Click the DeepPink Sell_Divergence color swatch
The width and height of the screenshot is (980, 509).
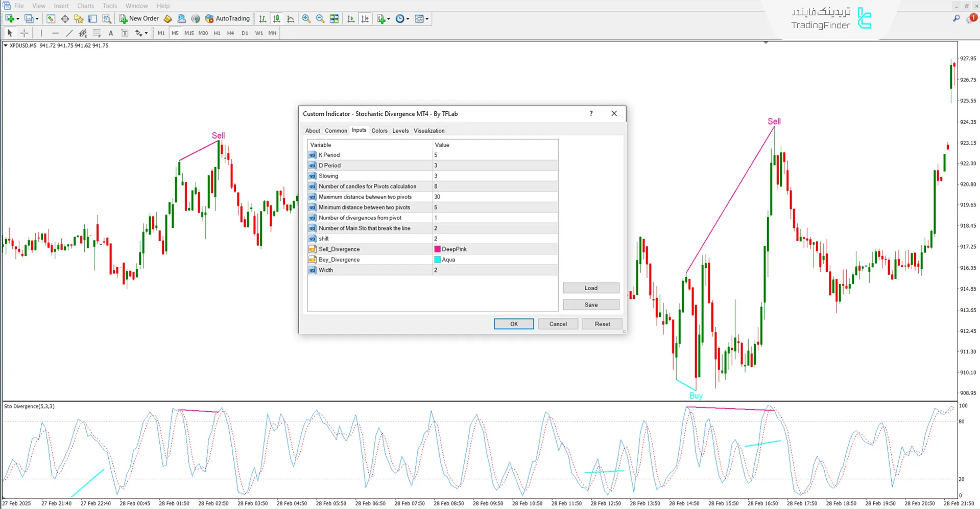[437, 249]
